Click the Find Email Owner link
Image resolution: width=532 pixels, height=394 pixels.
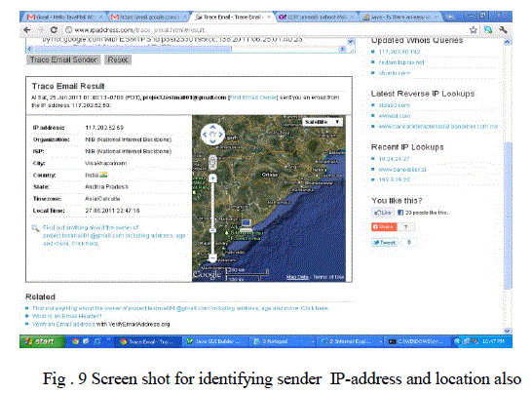(253, 98)
